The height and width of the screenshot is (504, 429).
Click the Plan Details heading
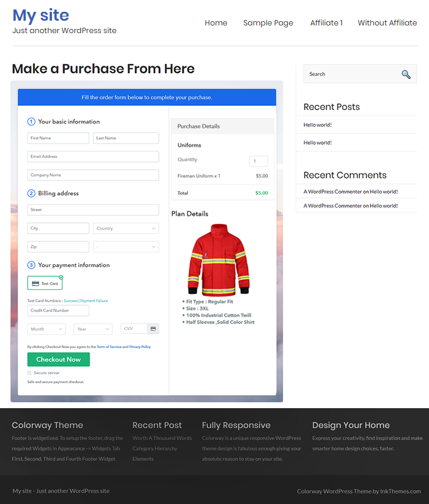point(190,214)
